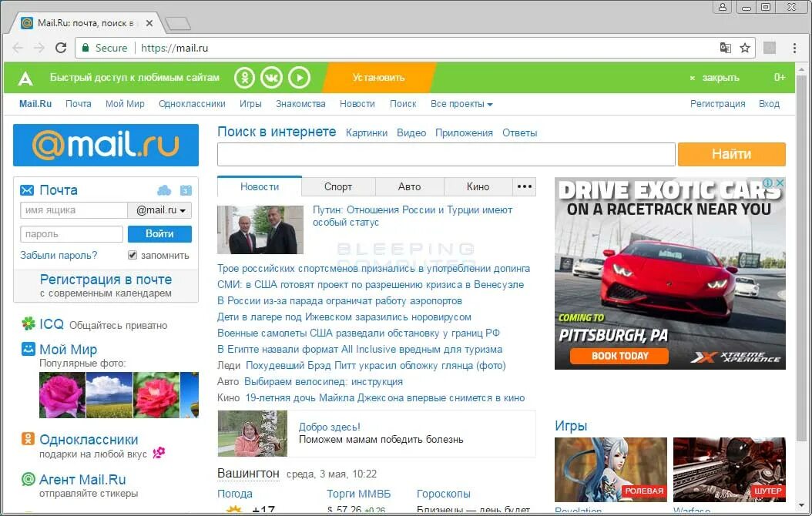The width and height of the screenshot is (812, 516).
Task: Open the @mail.ru domain dropdown
Action: 160,210
